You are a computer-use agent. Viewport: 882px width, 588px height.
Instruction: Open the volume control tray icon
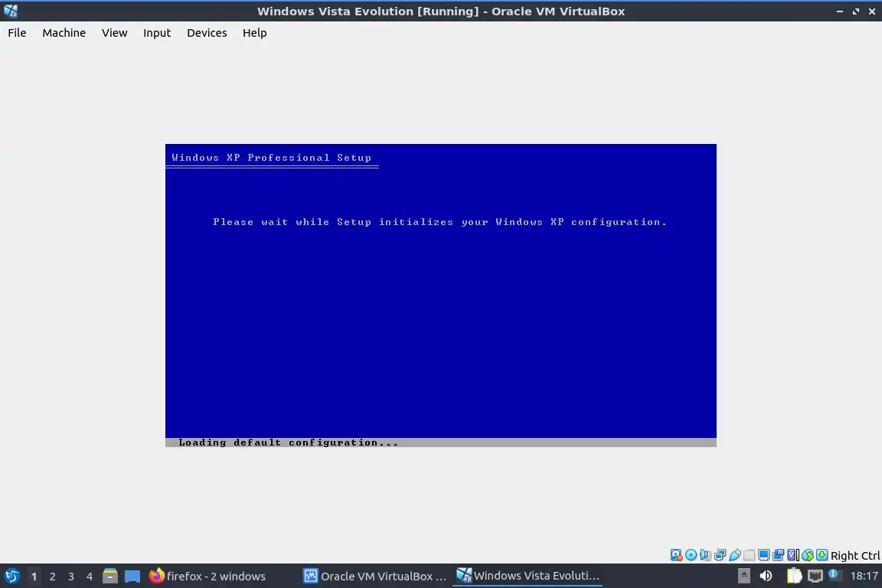[x=766, y=576]
